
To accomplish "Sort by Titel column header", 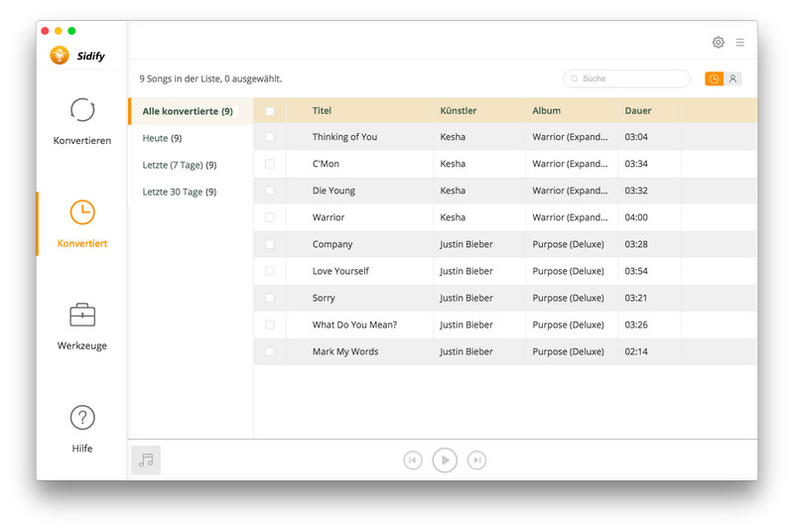I will [322, 111].
